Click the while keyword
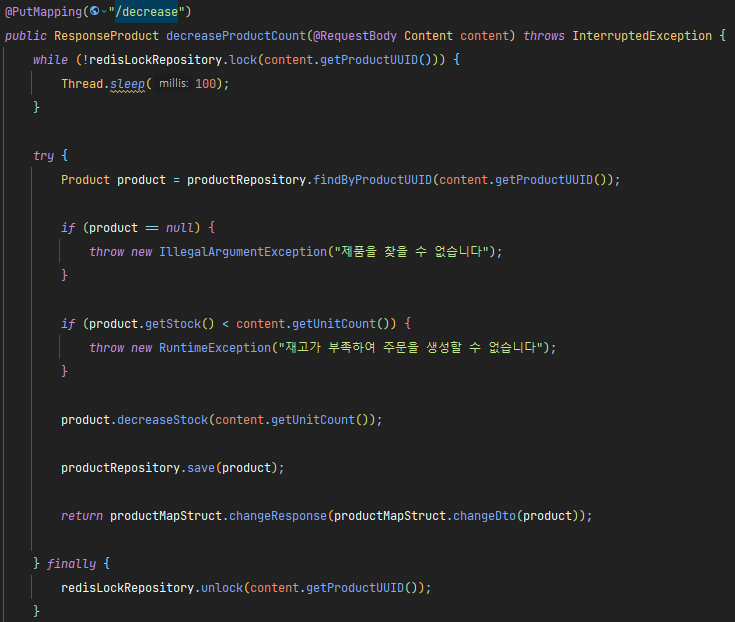This screenshot has width=735, height=622. 50,60
